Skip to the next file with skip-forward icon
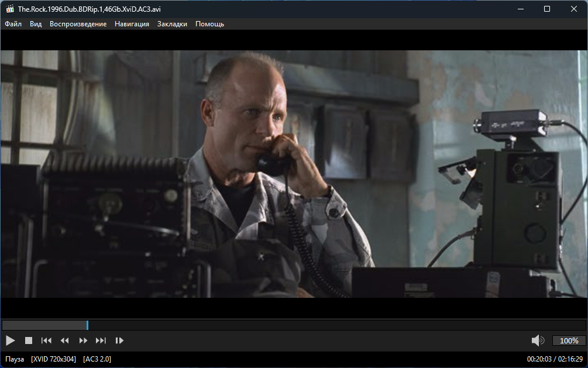Image resolution: width=588 pixels, height=368 pixels. (101, 341)
